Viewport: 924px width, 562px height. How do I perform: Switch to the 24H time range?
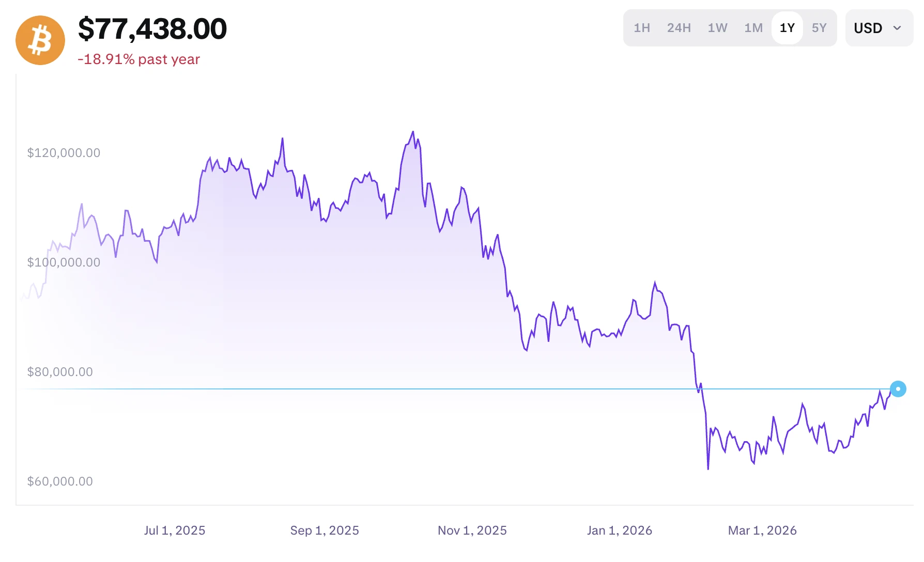(x=679, y=28)
